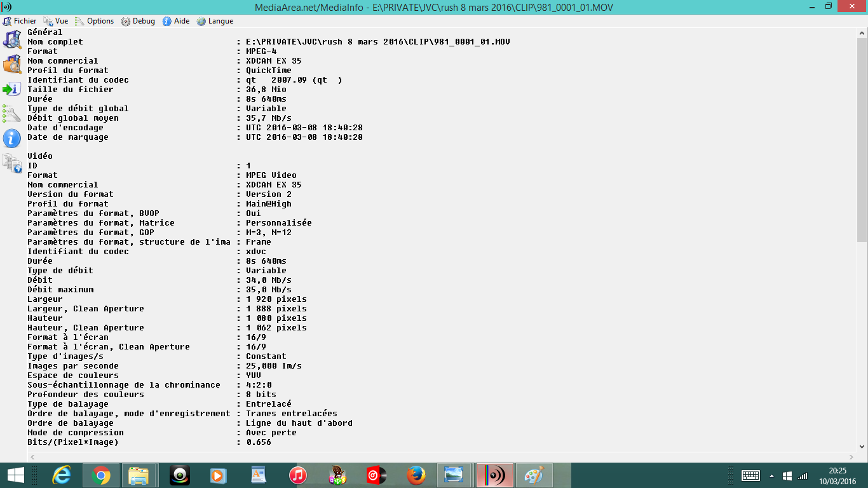
Task: Click the vertical scrollbar thumb
Action: tap(862, 140)
